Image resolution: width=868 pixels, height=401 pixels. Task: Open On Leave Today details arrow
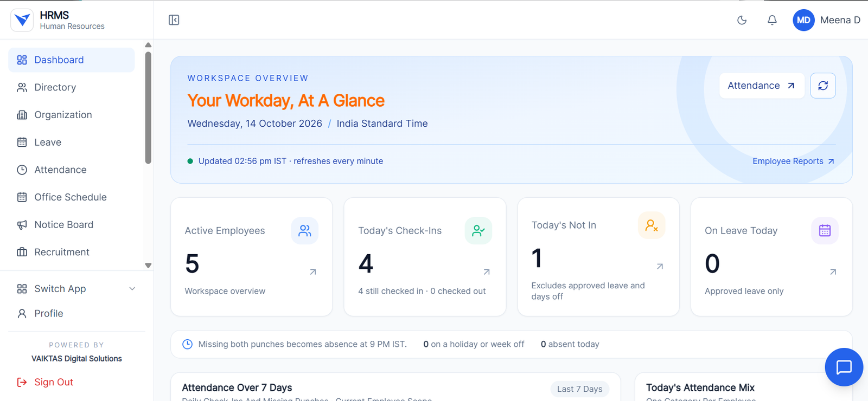[x=833, y=272]
